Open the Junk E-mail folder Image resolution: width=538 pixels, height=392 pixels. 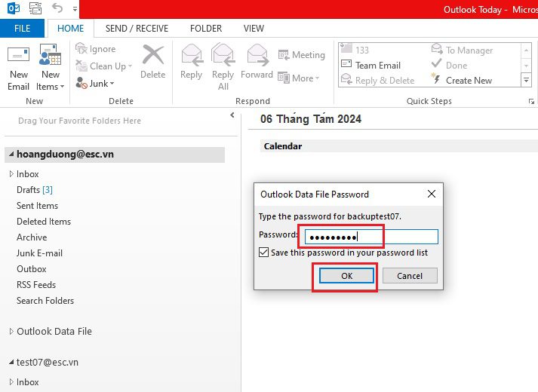(39, 253)
